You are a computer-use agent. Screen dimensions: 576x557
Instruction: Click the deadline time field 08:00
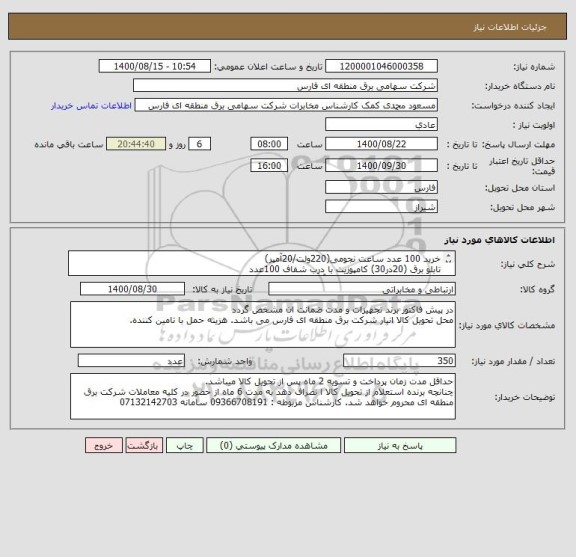click(x=269, y=144)
